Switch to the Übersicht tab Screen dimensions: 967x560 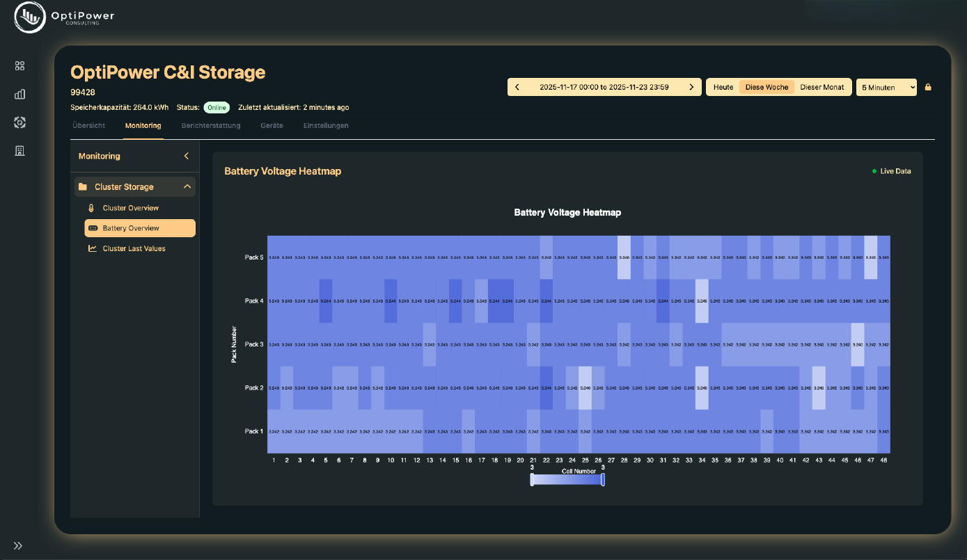click(89, 126)
